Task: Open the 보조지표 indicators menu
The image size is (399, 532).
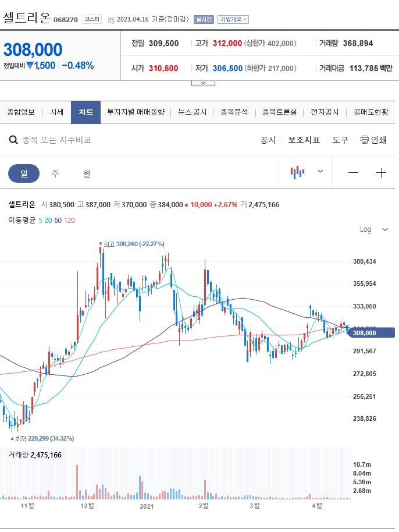Action: tap(304, 140)
